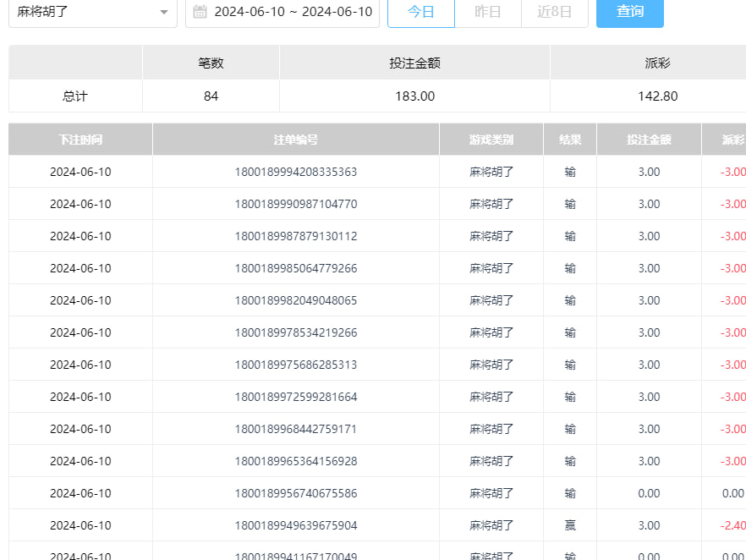Image resolution: width=746 pixels, height=560 pixels.
Task: Select the 近8日 date filter
Action: (554, 12)
